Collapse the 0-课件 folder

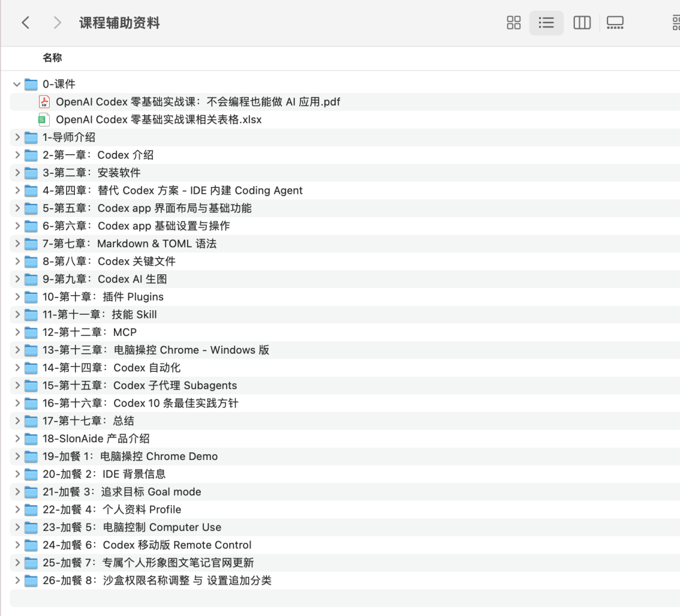tap(17, 84)
